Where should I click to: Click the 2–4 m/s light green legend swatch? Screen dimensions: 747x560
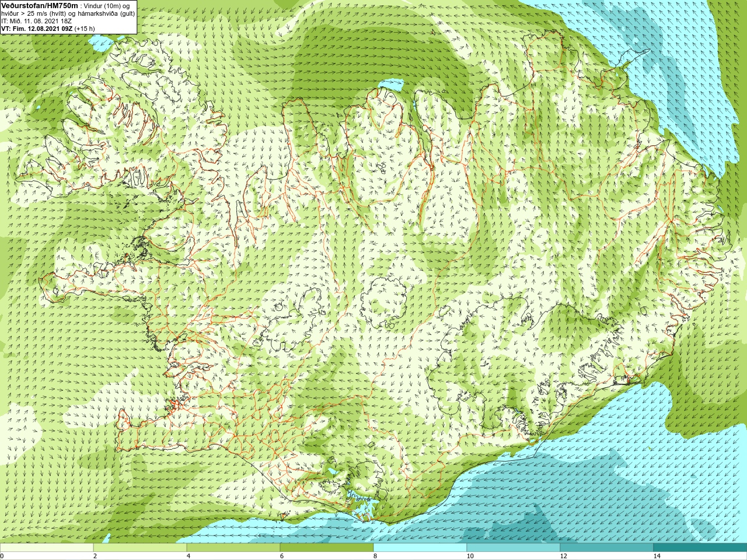click(140, 548)
